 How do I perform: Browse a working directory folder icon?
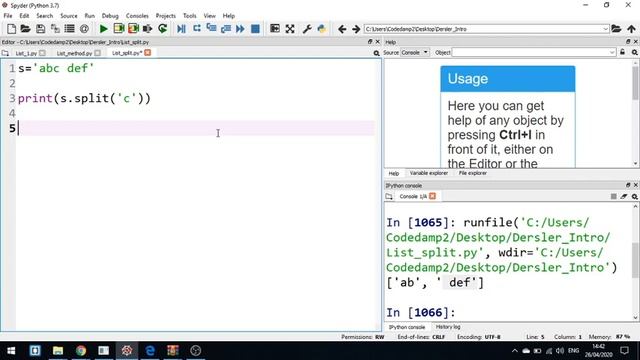pos(616,29)
